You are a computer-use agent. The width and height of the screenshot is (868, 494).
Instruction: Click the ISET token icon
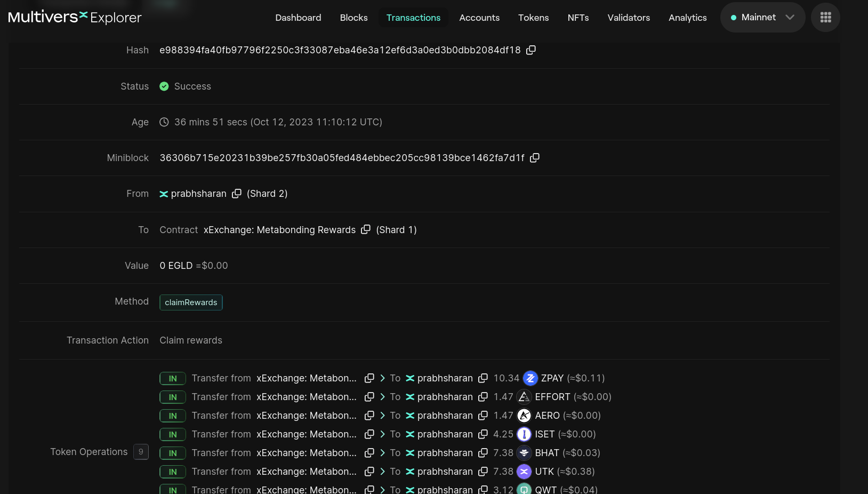pyautogui.click(x=524, y=434)
